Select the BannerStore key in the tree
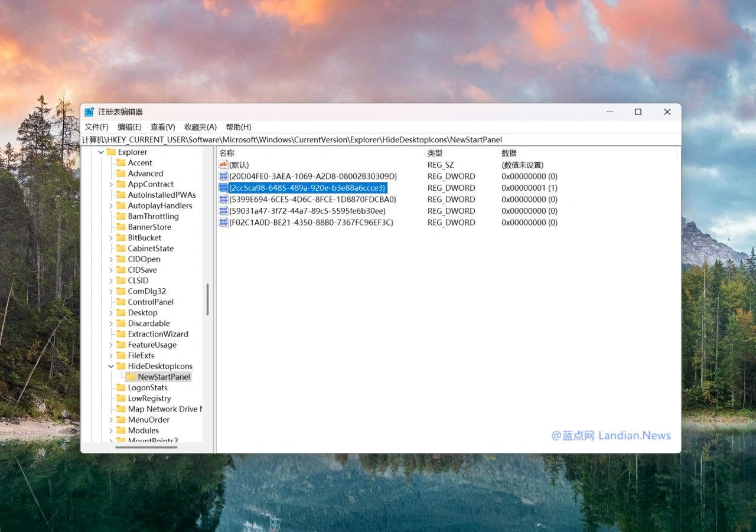Screen dimensions: 756x532 click(x=149, y=227)
